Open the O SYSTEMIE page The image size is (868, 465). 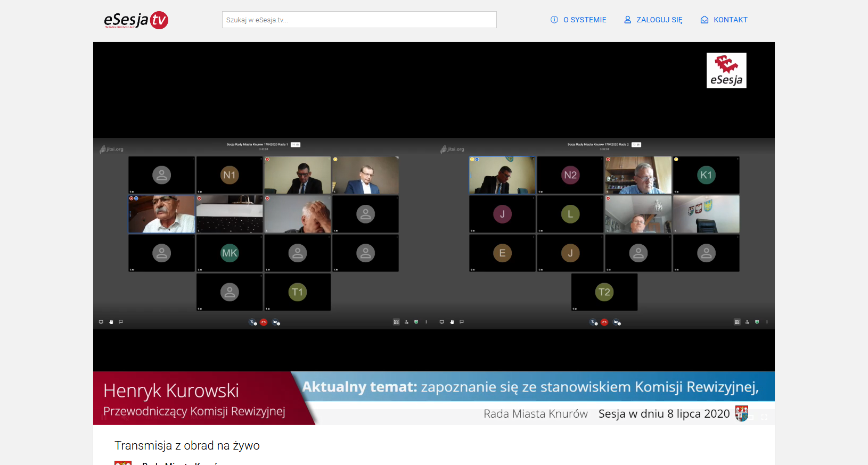point(578,20)
